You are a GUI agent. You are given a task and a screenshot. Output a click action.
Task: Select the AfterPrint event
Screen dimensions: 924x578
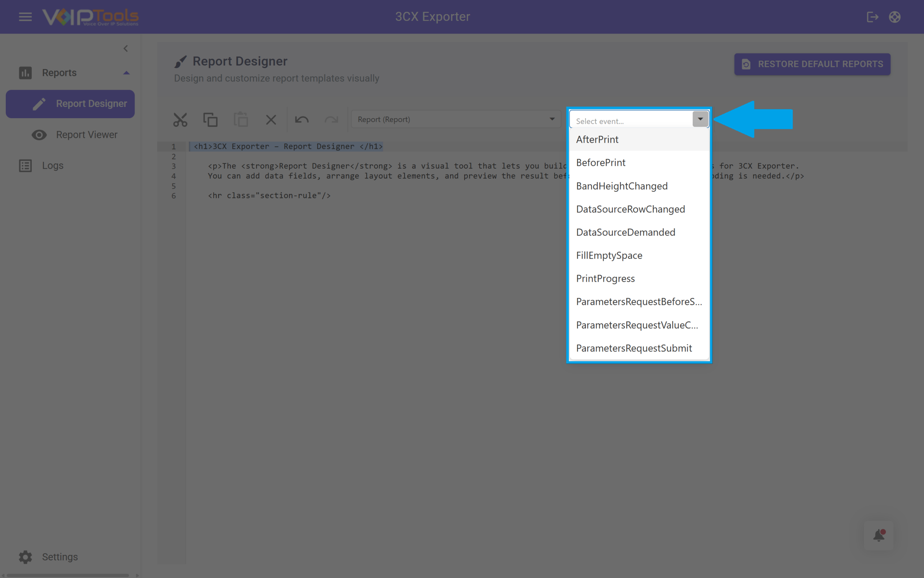click(639, 139)
